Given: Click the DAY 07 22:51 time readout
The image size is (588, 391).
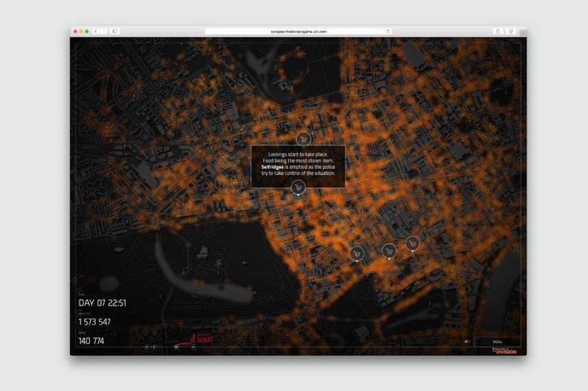Looking at the screenshot, I should [103, 302].
